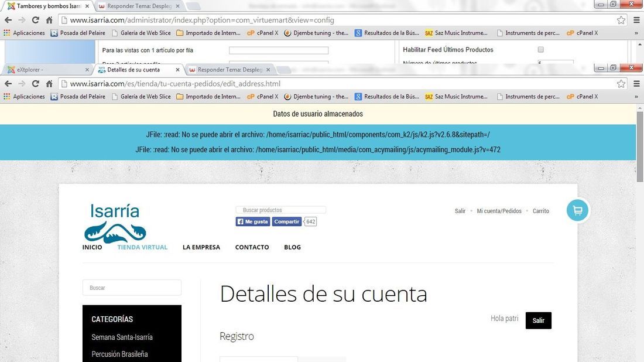This screenshot has height=362, width=644.
Task: Open the shopping cart round icon
Action: pyautogui.click(x=577, y=210)
